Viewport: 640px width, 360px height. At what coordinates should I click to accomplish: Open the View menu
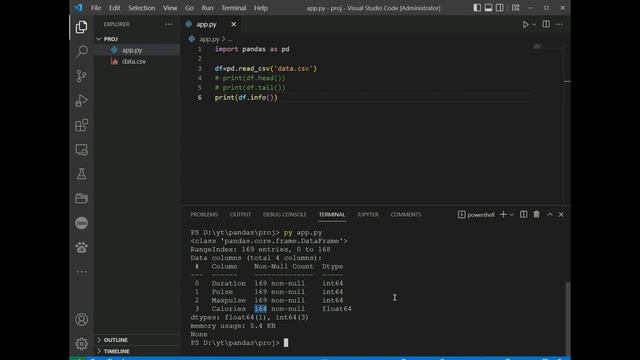point(170,8)
